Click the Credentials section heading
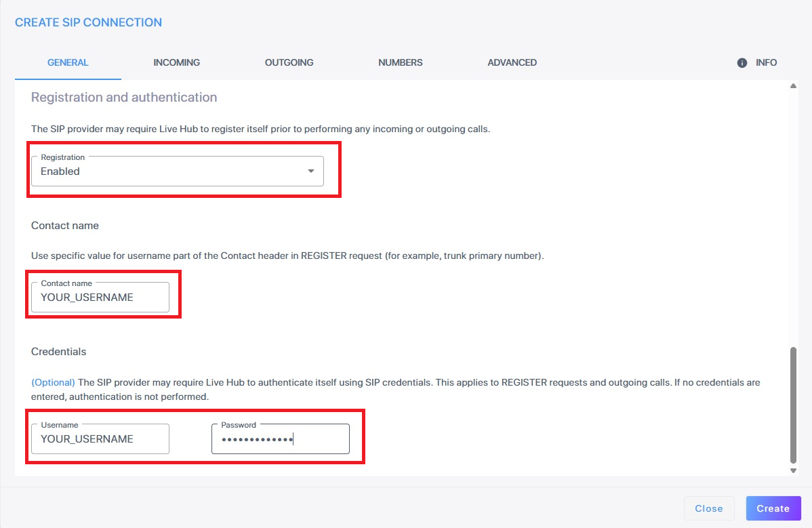 59,352
